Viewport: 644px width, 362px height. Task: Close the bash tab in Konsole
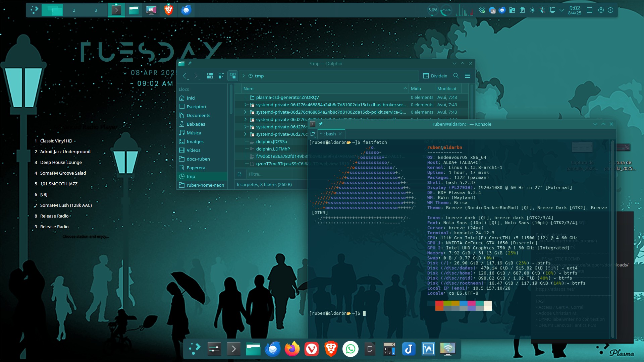340,134
